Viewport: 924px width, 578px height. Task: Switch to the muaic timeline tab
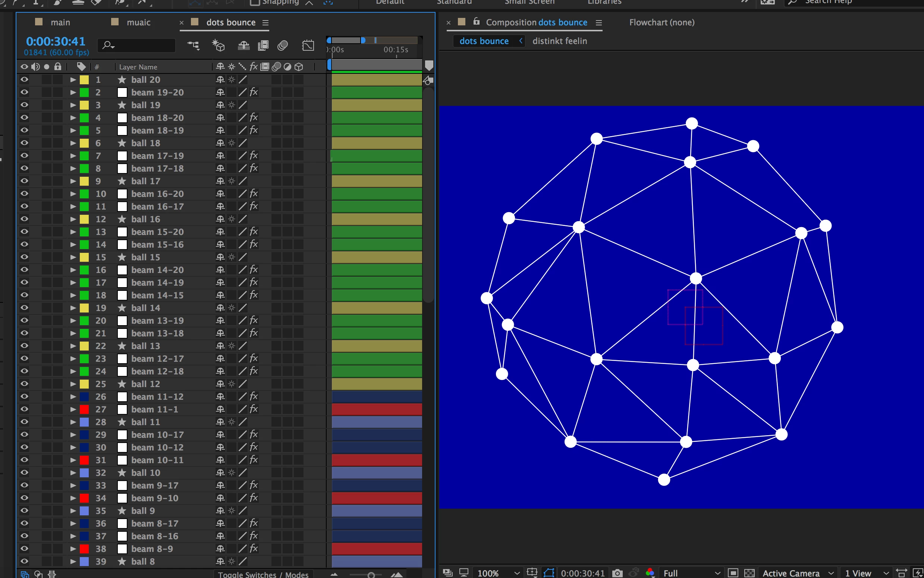(x=138, y=22)
